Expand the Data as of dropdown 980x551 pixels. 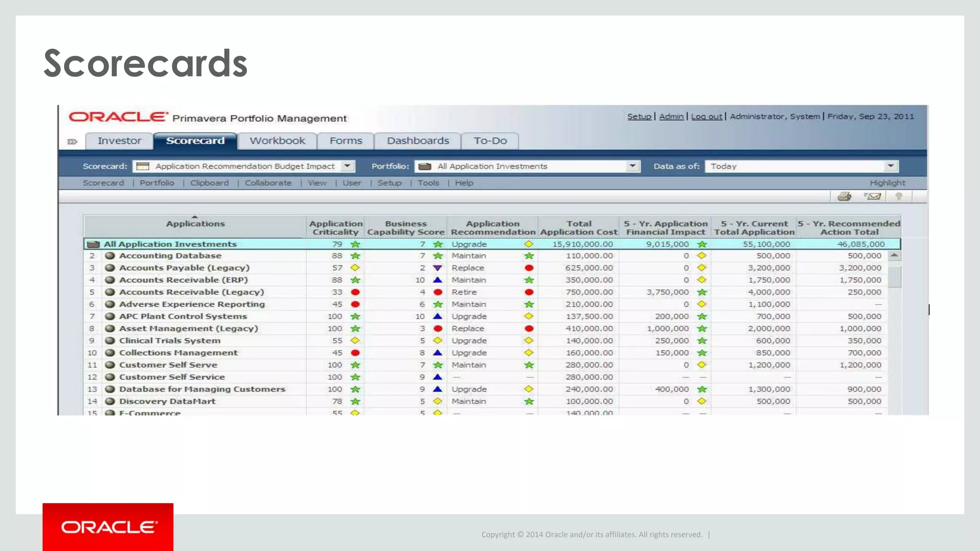[890, 166]
